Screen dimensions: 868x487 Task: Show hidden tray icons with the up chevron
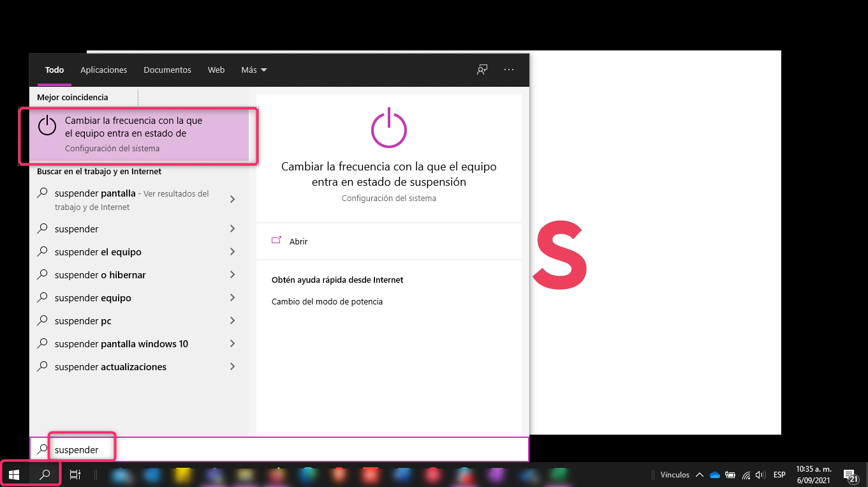point(700,475)
